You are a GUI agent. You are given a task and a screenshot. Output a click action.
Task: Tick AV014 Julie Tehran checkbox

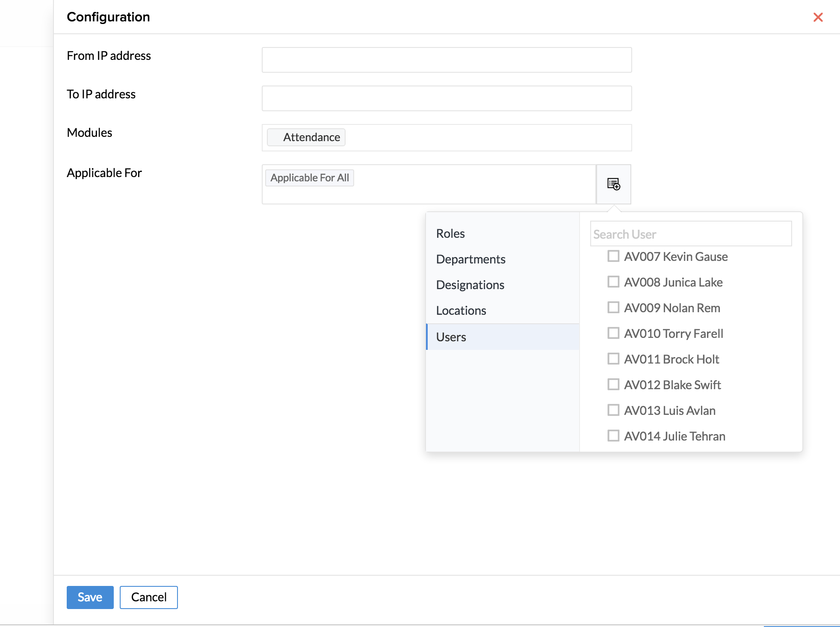[613, 436]
